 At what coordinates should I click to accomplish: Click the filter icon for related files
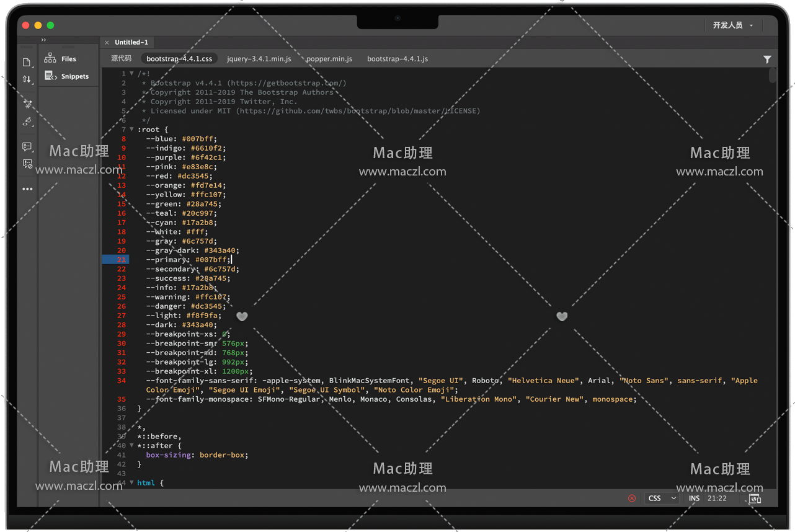767,60
